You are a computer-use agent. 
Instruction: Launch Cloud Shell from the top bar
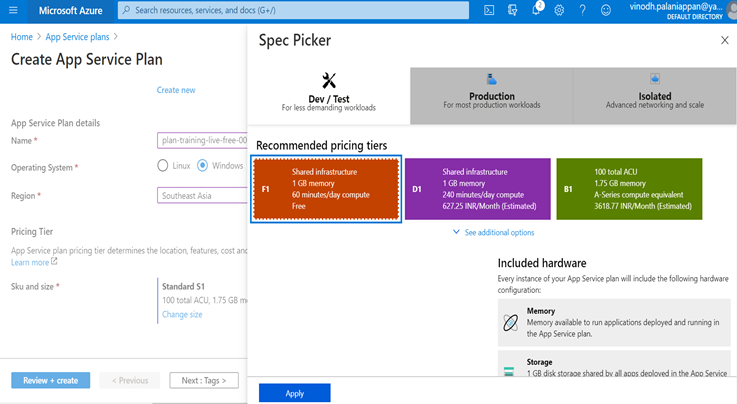[x=489, y=10]
